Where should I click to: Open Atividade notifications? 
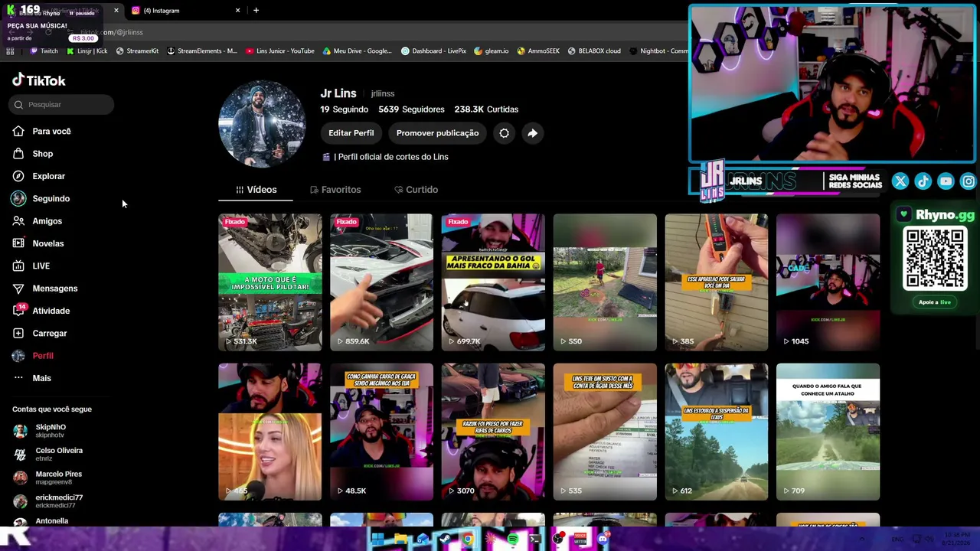(x=41, y=311)
